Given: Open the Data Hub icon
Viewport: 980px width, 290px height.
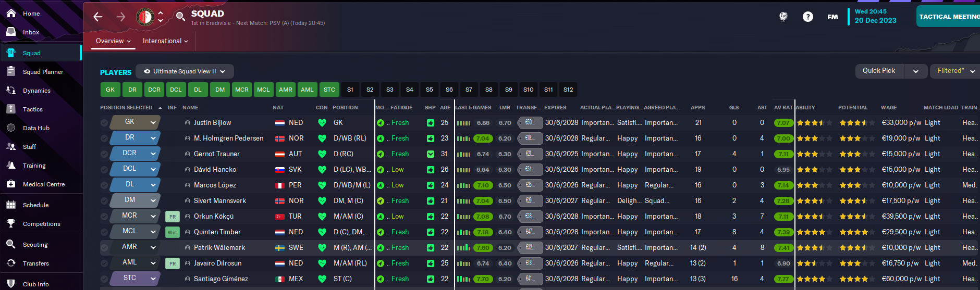Looking at the screenshot, I should pos(11,128).
